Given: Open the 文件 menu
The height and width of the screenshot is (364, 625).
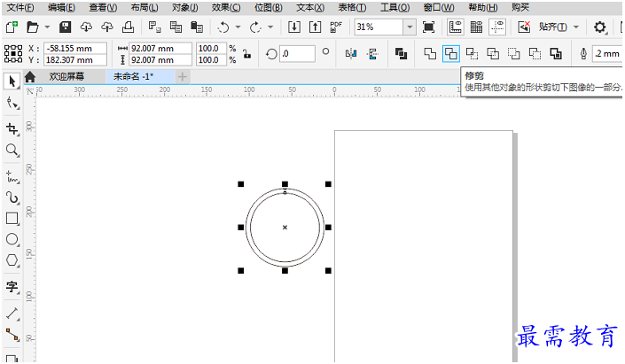Looking at the screenshot, I should [x=20, y=8].
